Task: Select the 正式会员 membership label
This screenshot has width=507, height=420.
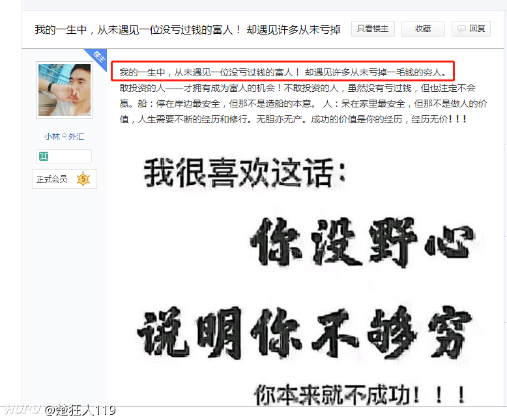Action: click(51, 179)
